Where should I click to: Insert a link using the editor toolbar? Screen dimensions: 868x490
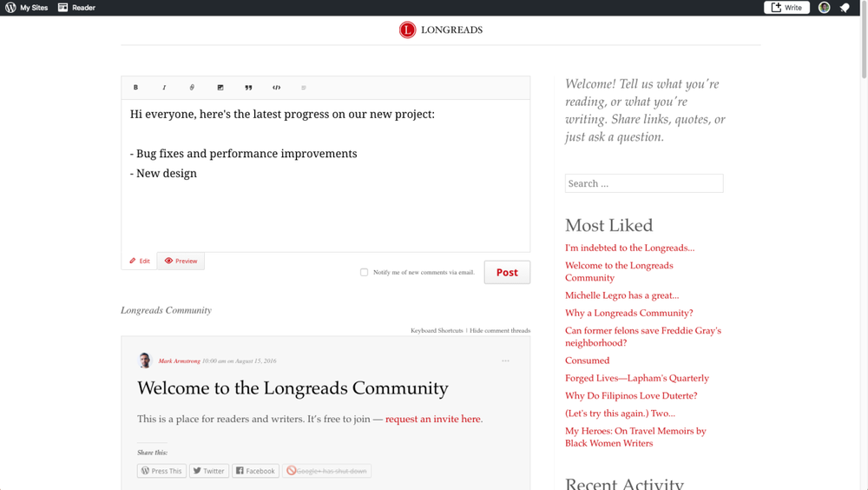[192, 88]
